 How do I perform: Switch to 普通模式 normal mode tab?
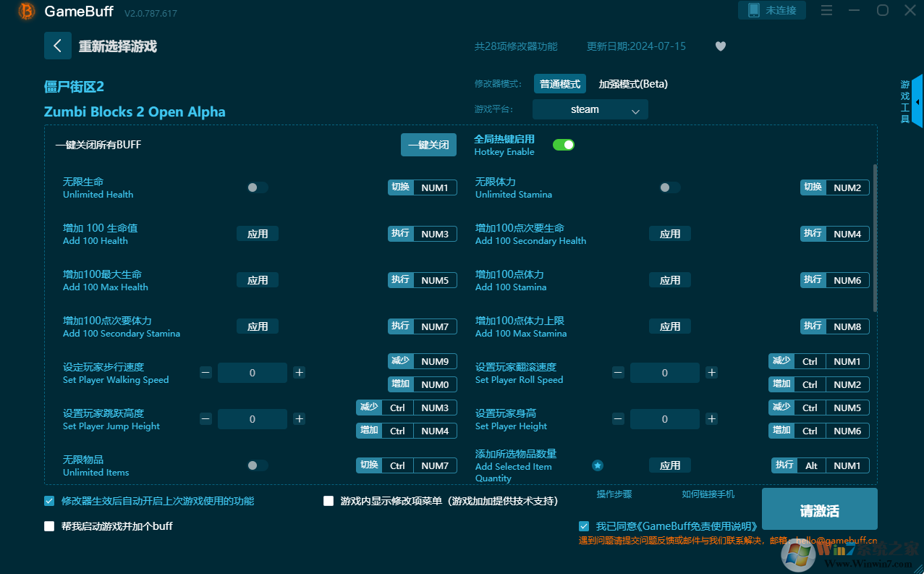[x=559, y=84]
